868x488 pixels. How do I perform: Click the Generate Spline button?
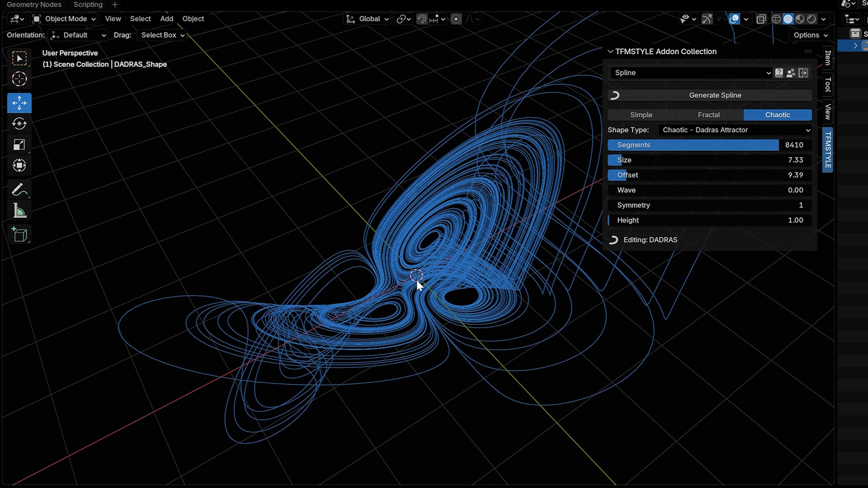tap(714, 95)
